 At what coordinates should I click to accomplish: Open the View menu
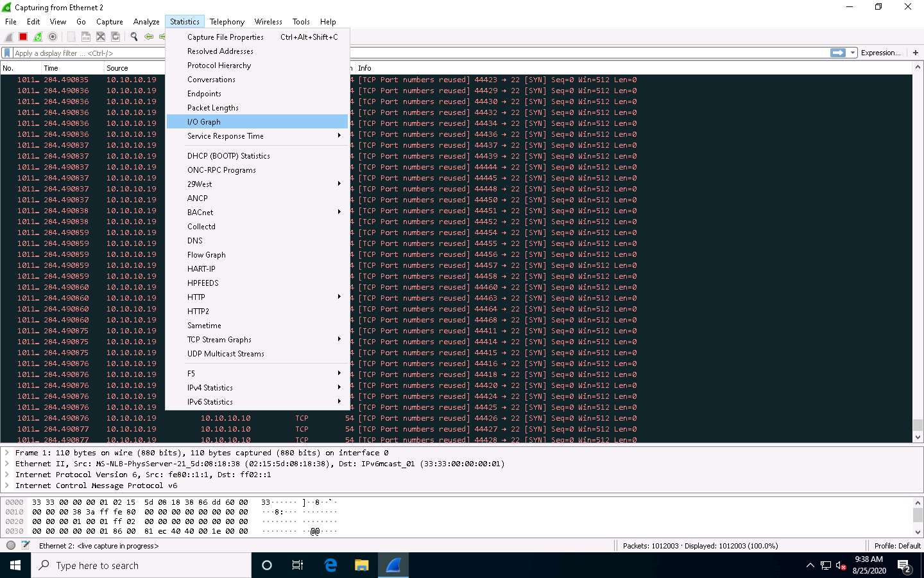point(58,21)
